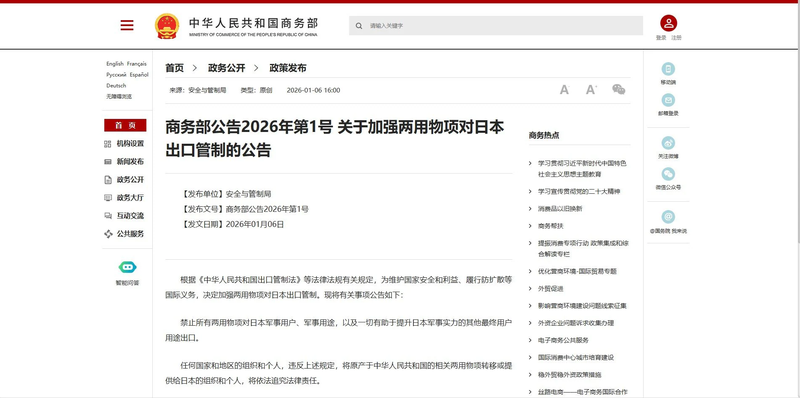Viewport: 800px width, 398px height.
Task: Click chevron beside 外贸促进
Action: (x=530, y=289)
